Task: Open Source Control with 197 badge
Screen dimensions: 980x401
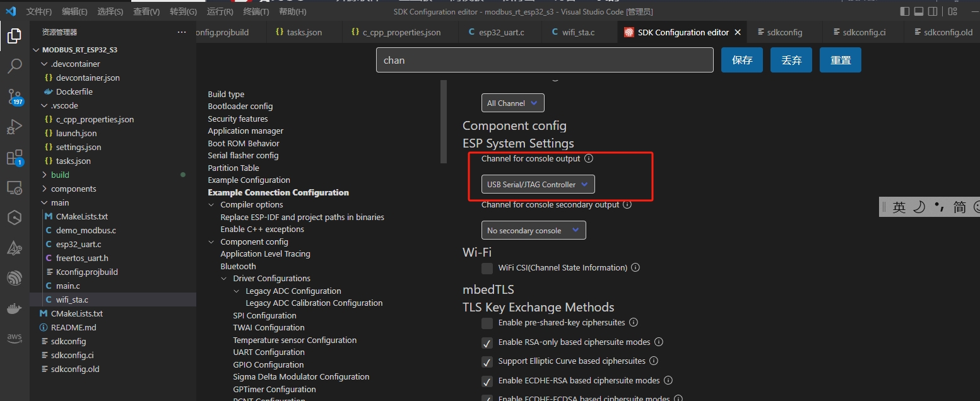Action: (14, 96)
